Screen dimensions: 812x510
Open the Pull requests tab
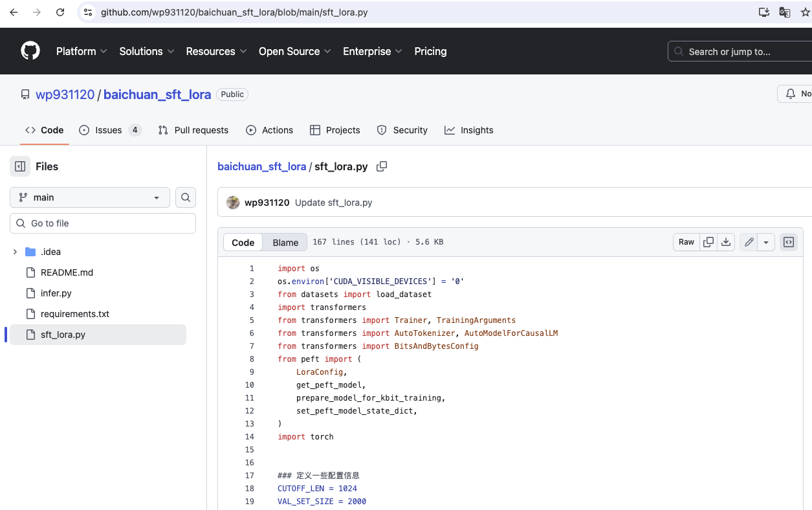(193, 130)
